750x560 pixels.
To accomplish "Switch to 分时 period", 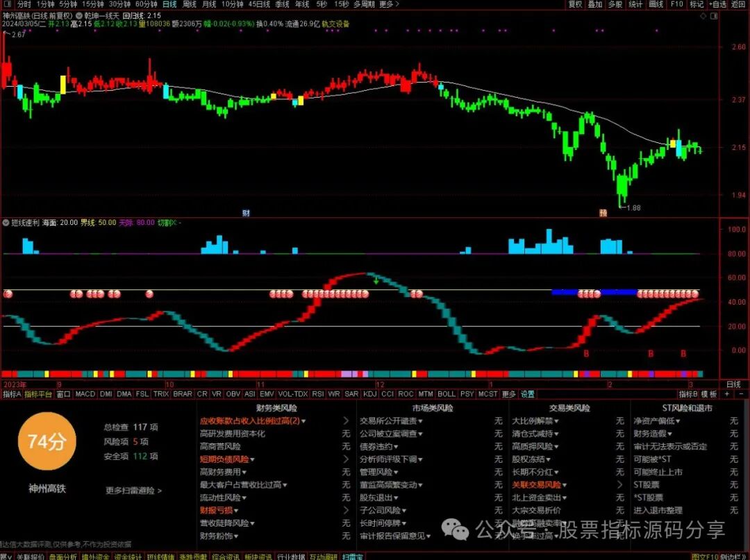I will coord(24,4).
